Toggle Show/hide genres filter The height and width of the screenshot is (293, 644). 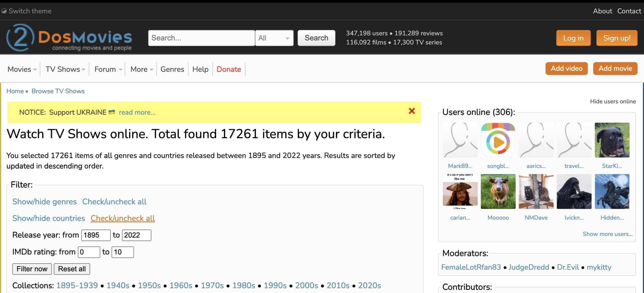44,202
